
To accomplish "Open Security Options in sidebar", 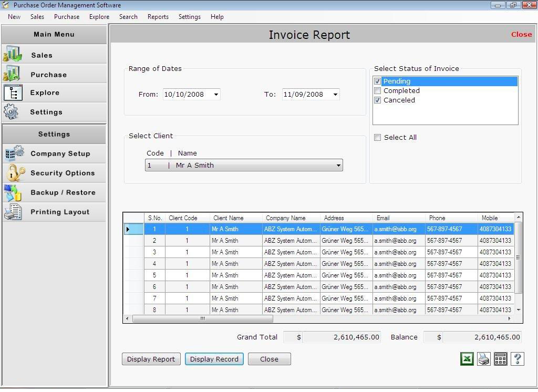I will pos(62,173).
